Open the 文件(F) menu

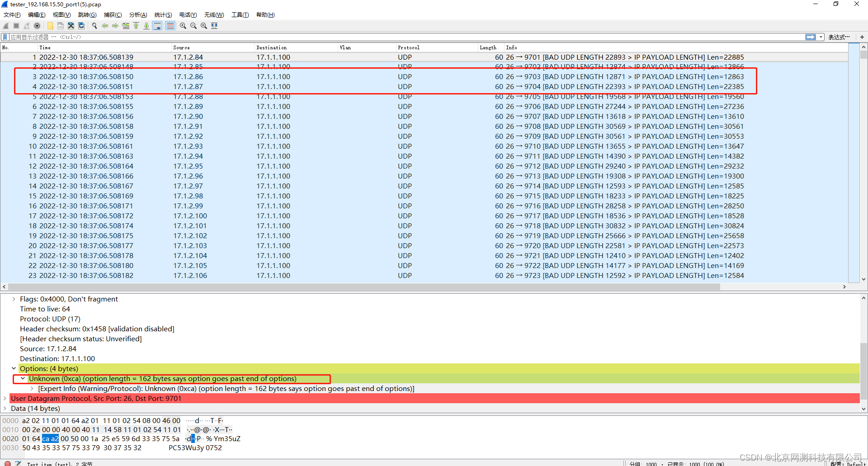point(12,15)
